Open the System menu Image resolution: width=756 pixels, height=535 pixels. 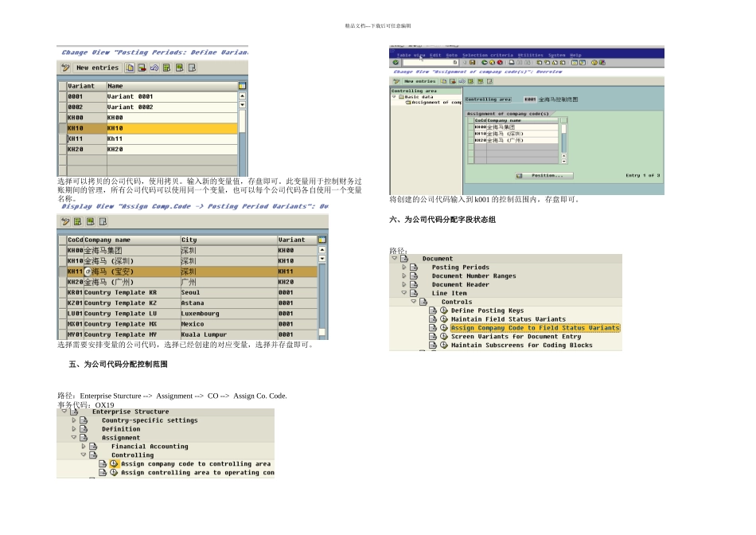[x=556, y=55]
